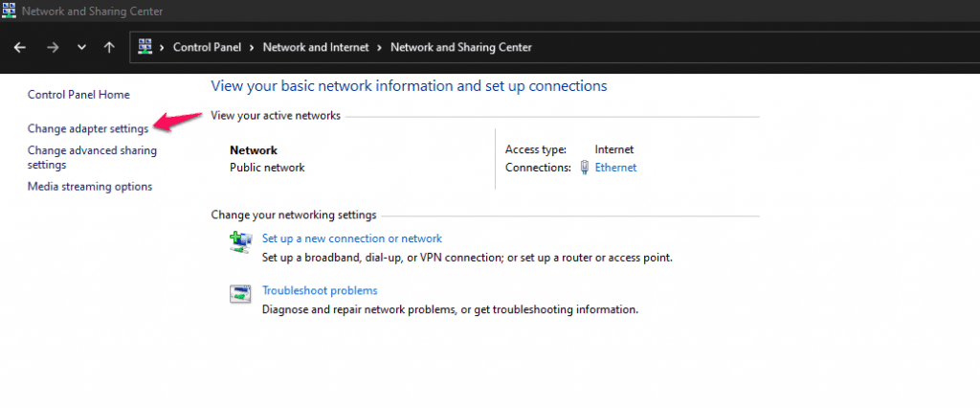This screenshot has height=408, width=980.
Task: Expand chevron after Network and Internet breadcrumb
Action: 381,47
